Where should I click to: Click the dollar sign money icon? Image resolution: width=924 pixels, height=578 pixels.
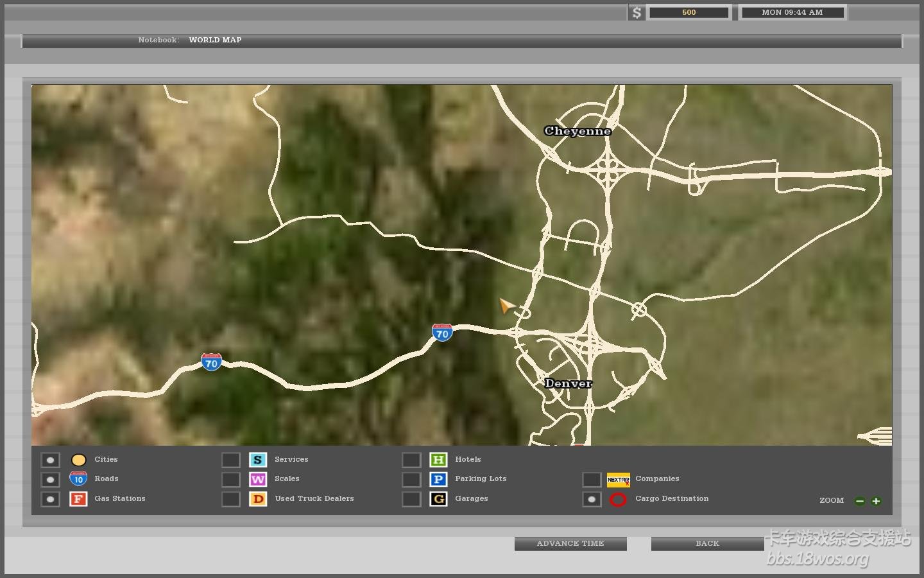(637, 13)
